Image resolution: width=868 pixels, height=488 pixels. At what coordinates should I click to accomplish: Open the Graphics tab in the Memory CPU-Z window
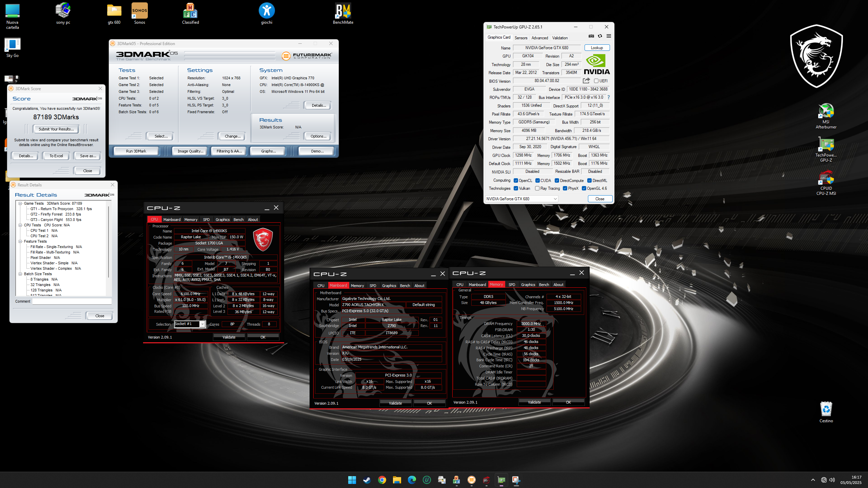point(528,285)
